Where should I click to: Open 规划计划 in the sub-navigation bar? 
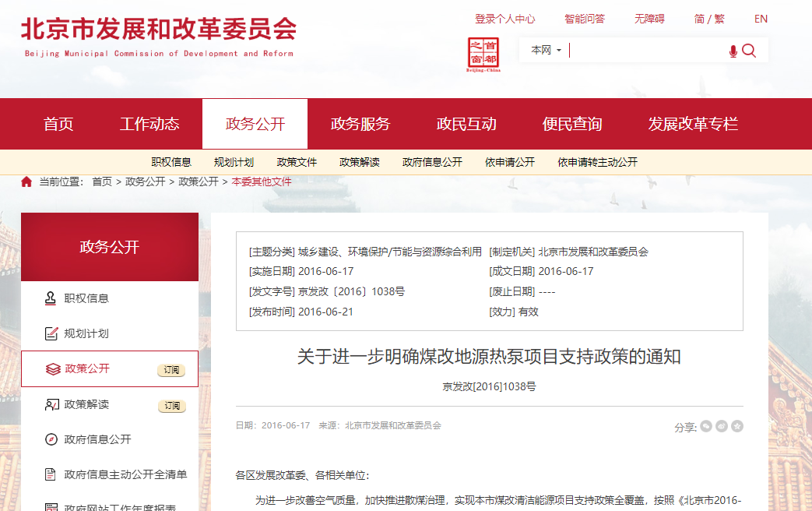coord(234,162)
